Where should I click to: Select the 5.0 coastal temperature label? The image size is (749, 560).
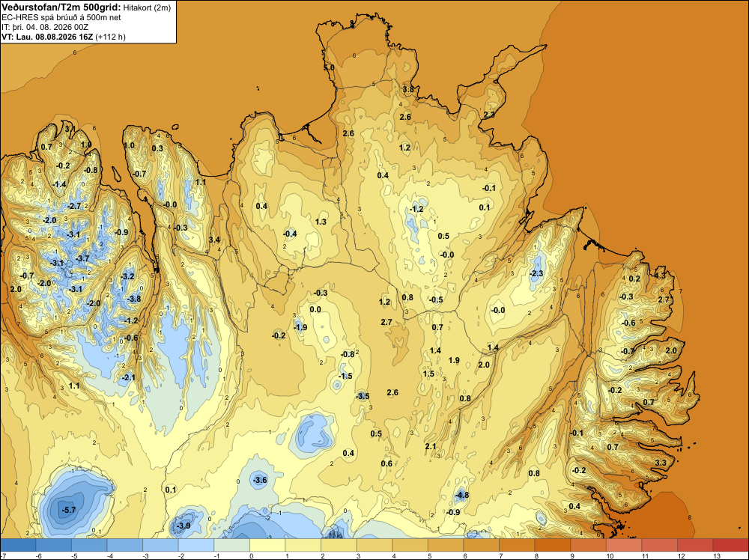pos(329,68)
